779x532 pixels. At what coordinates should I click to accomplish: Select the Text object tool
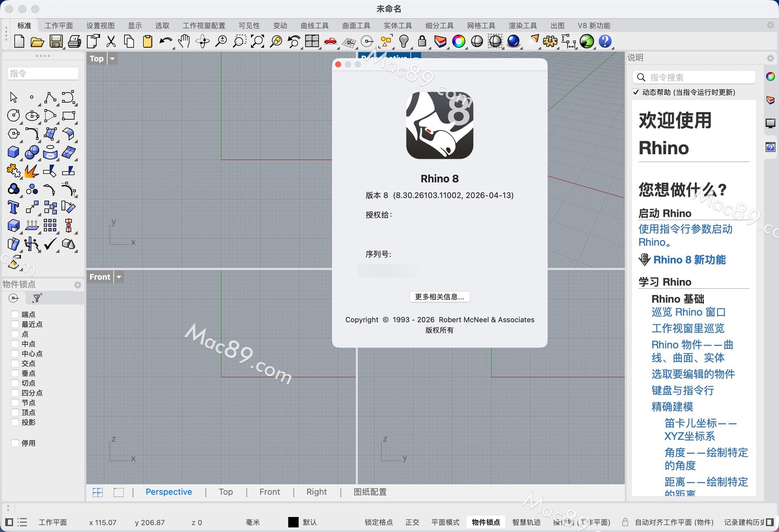click(x=13, y=207)
